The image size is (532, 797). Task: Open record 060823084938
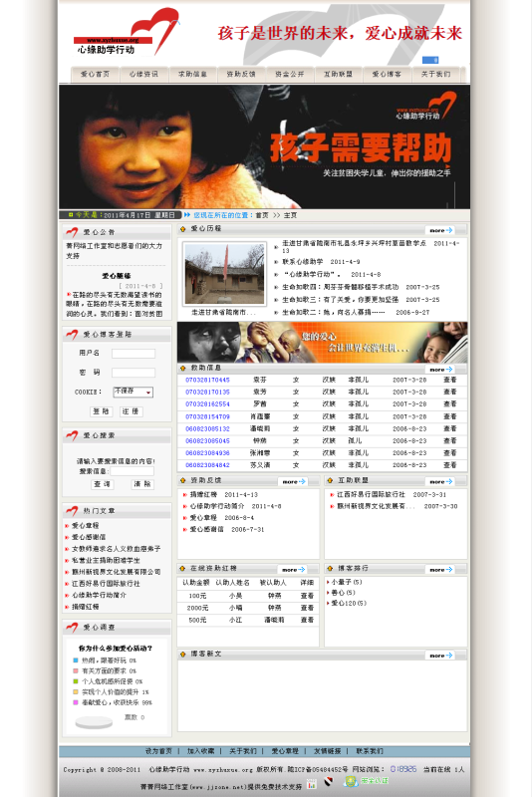[207, 453]
